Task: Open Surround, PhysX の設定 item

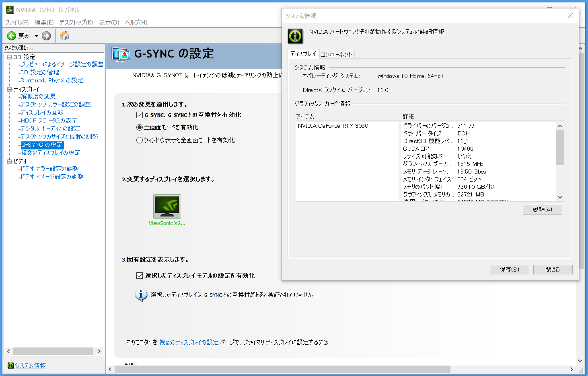Action: [x=52, y=80]
